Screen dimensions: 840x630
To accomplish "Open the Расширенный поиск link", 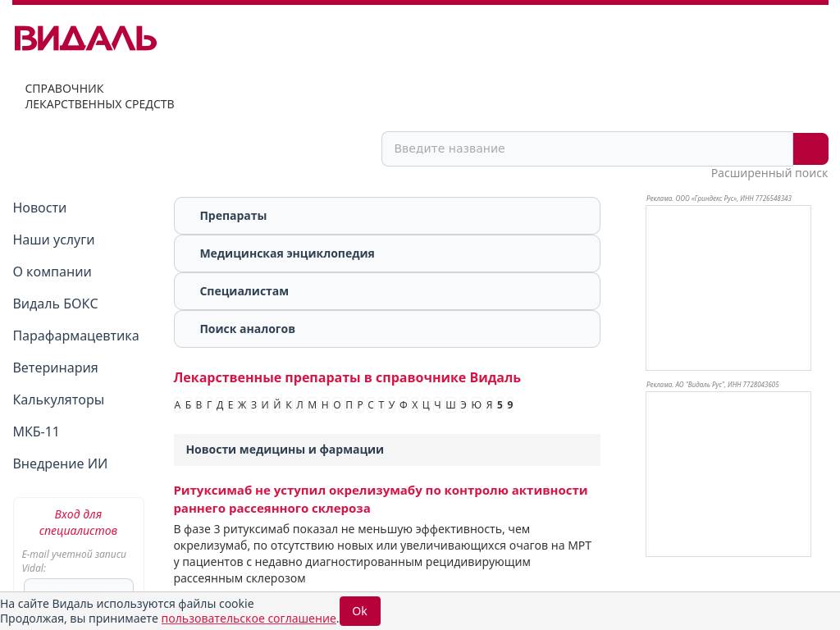I will pyautogui.click(x=769, y=173).
